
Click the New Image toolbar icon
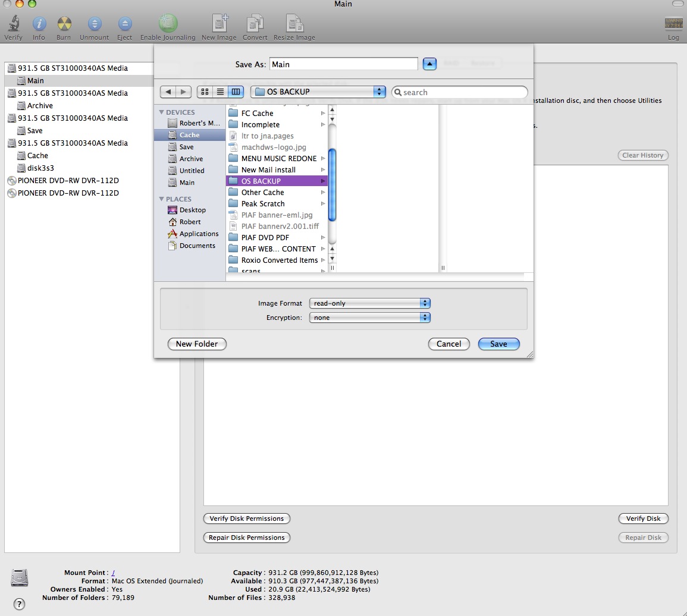(x=219, y=24)
